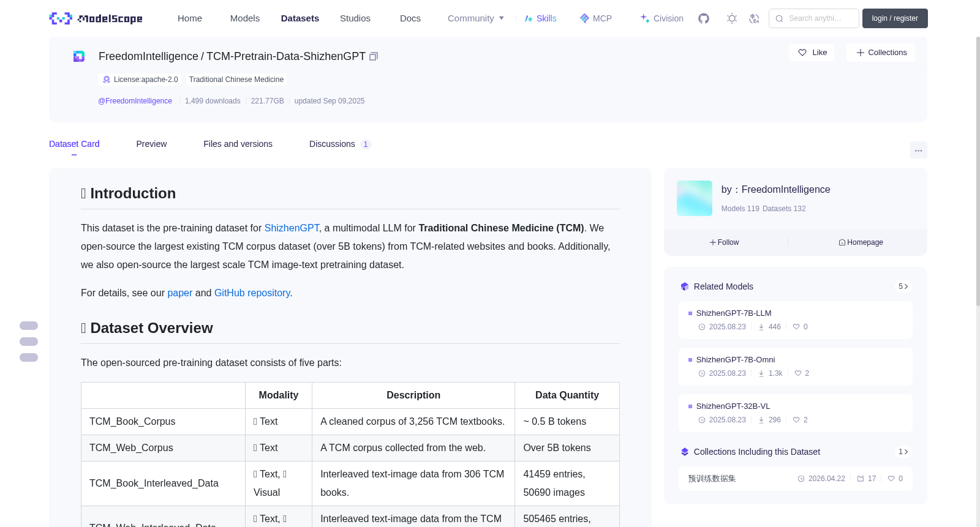Viewport: 980px width, 527px height.
Task: Click the dataset avatar icon beside the title
Action: coord(79,56)
